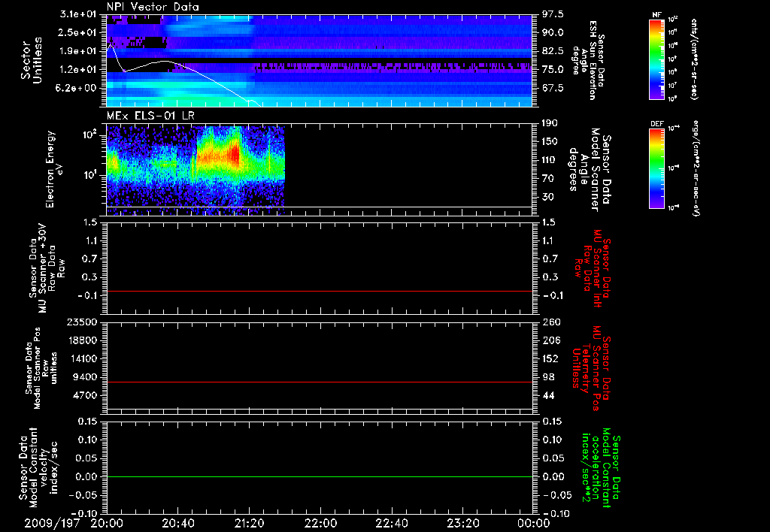Click the Model Scanner Pos Raw label
The image size is (770, 532).
coord(41,368)
